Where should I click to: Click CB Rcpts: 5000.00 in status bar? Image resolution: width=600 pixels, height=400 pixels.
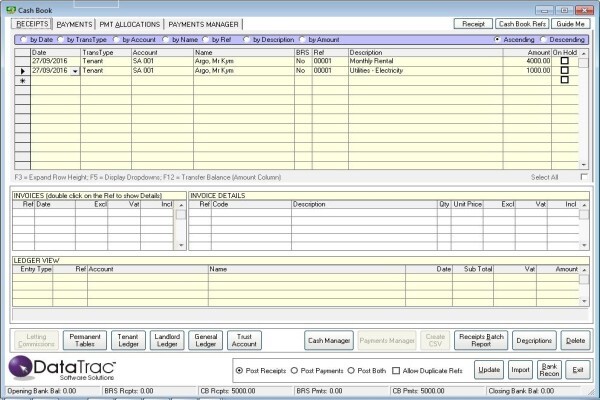tap(228, 391)
